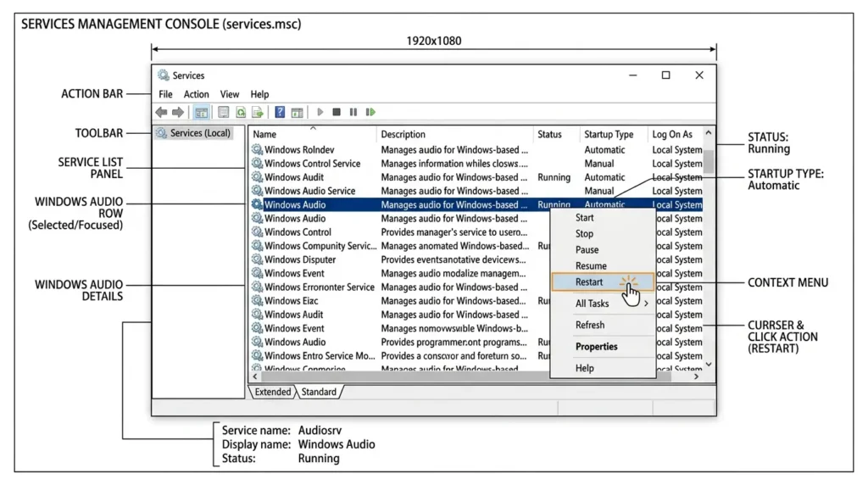Click the horizontal scrollbar left arrow
Image resolution: width=868 pixels, height=485 pixels.
254,376
